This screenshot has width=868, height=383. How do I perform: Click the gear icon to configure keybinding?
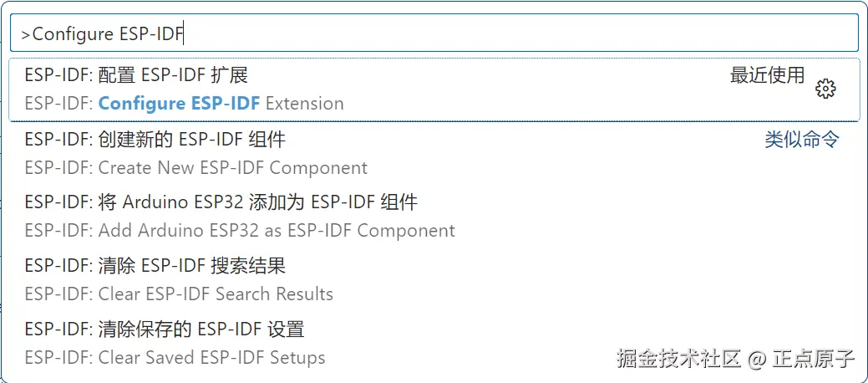click(825, 89)
